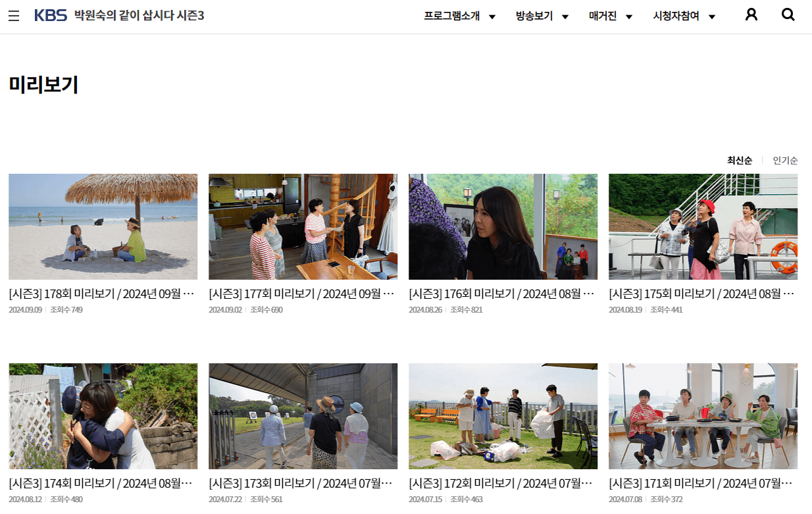Click the KBS logo
Viewport: 812px width, 514px height.
click(x=51, y=15)
